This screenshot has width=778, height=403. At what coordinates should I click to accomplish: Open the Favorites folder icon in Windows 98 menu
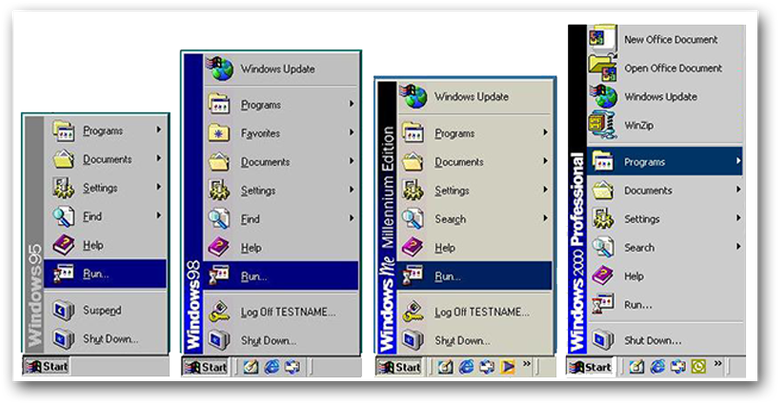[x=219, y=133]
